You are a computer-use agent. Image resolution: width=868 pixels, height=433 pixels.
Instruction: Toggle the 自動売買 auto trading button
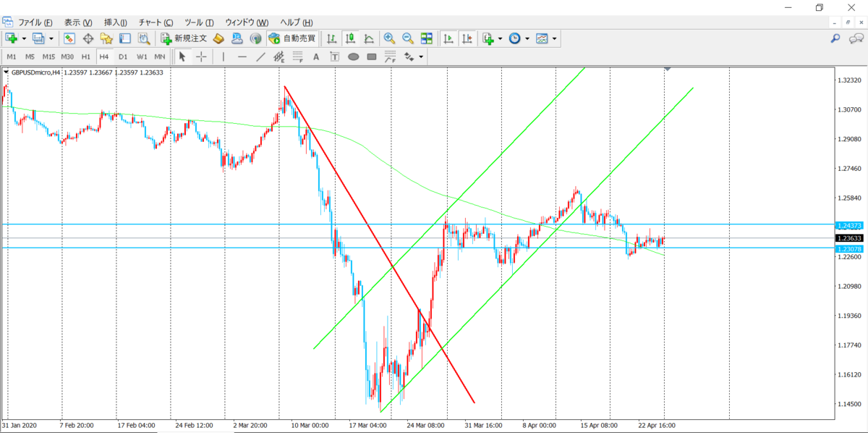point(292,38)
